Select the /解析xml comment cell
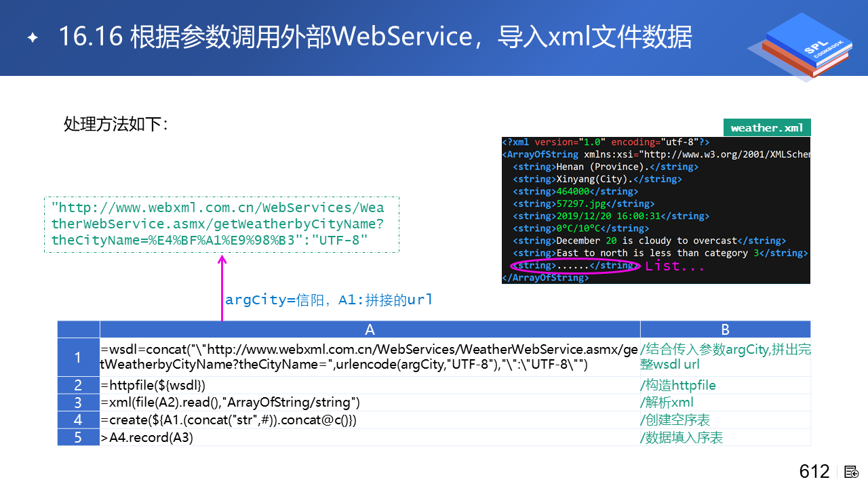This screenshot has width=868, height=488. coord(725,403)
